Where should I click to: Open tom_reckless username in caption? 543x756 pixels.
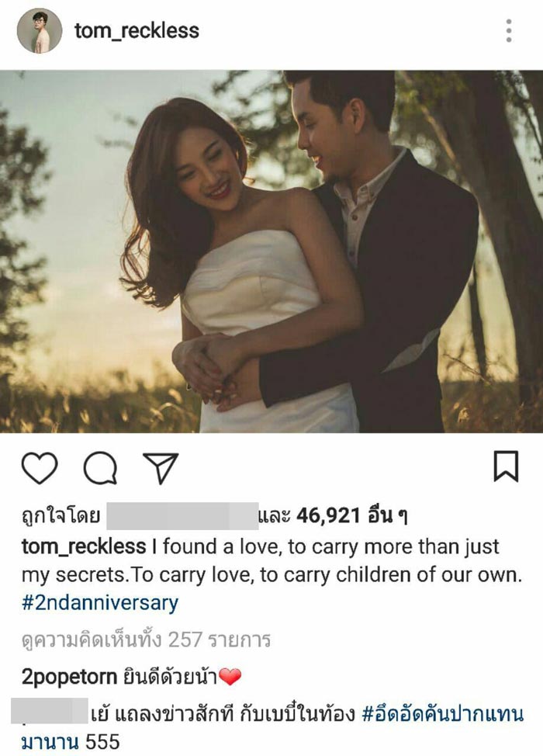(84, 546)
